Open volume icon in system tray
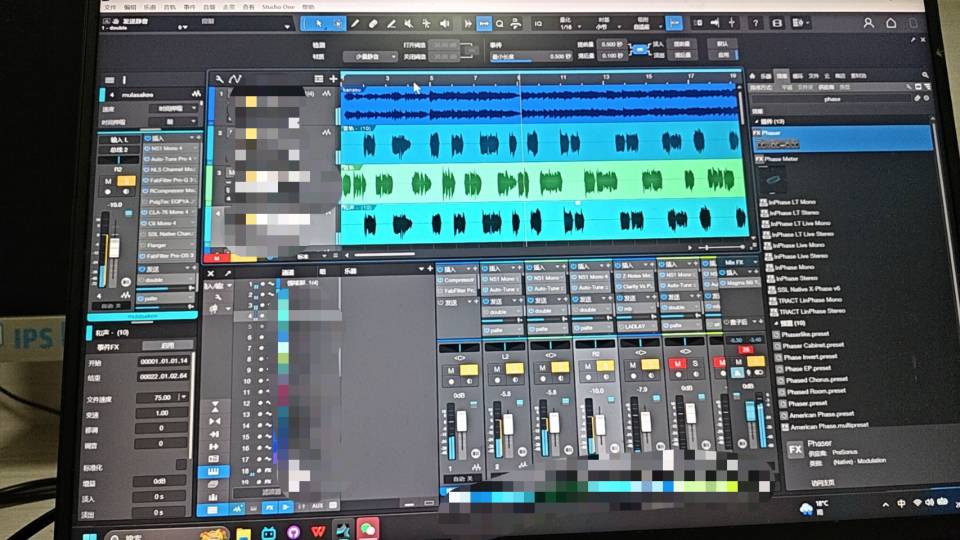 (x=930, y=503)
